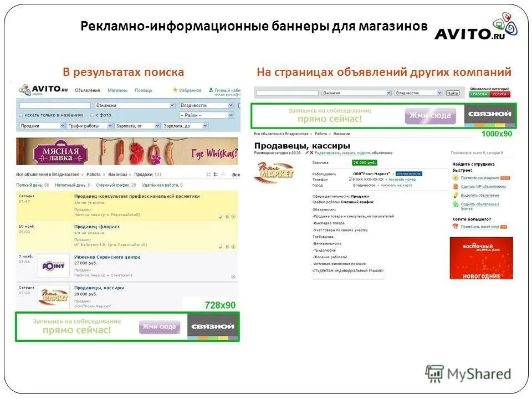Click the Поднять объявление в поиске arrow icon
This screenshot has width=532, height=399.
tap(456, 204)
